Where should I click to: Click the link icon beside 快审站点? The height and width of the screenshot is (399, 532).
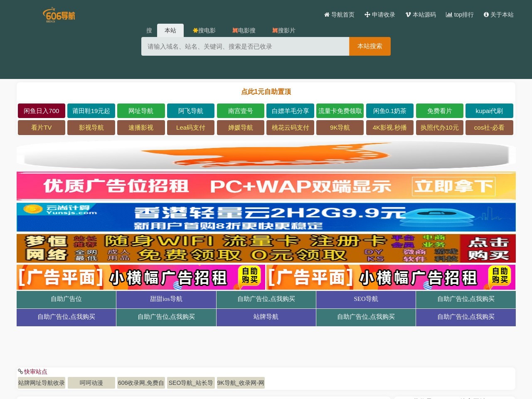tap(20, 372)
